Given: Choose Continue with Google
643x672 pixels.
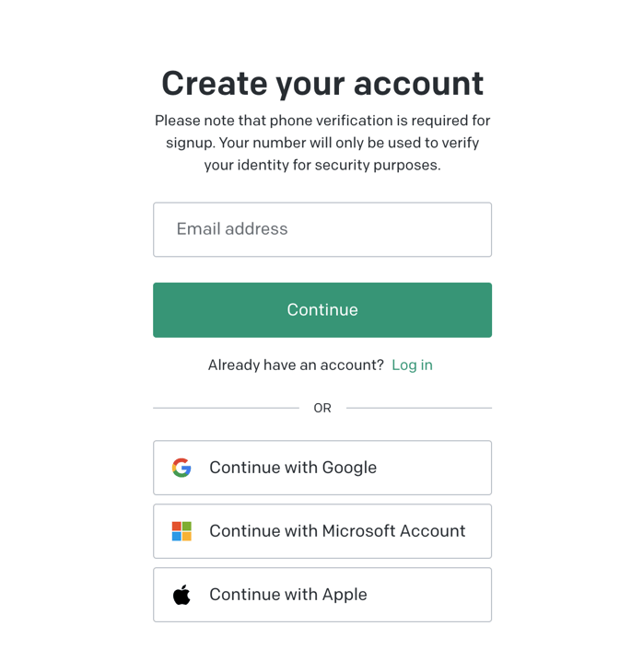Looking at the screenshot, I should [322, 468].
